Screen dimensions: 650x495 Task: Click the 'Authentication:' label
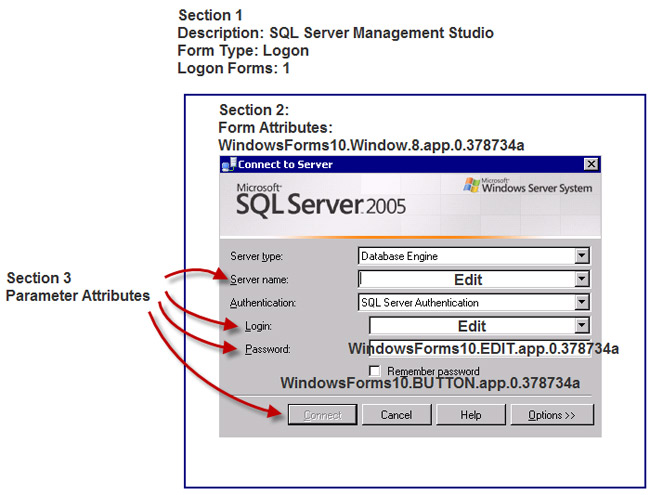pyautogui.click(x=263, y=303)
